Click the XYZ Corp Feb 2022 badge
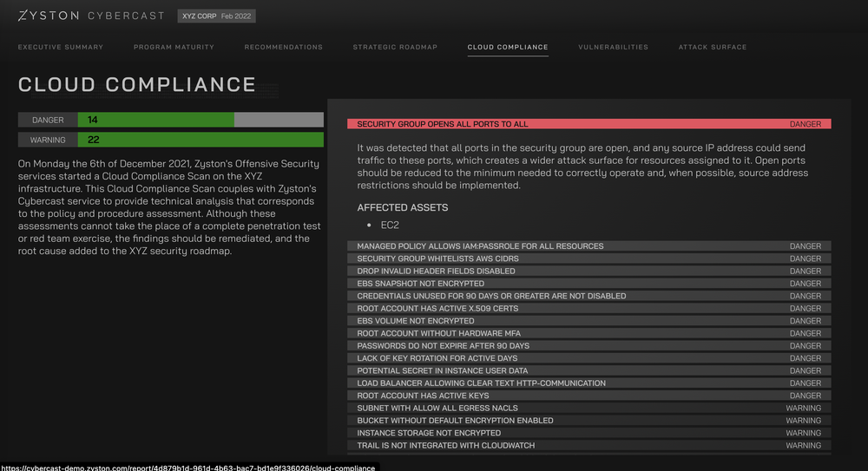The height and width of the screenshot is (471, 868). 216,16
